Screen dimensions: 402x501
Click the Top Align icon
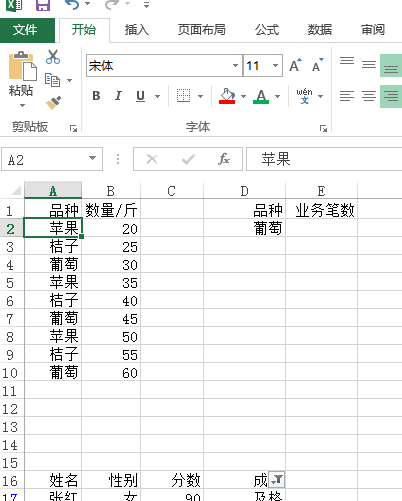(x=347, y=61)
